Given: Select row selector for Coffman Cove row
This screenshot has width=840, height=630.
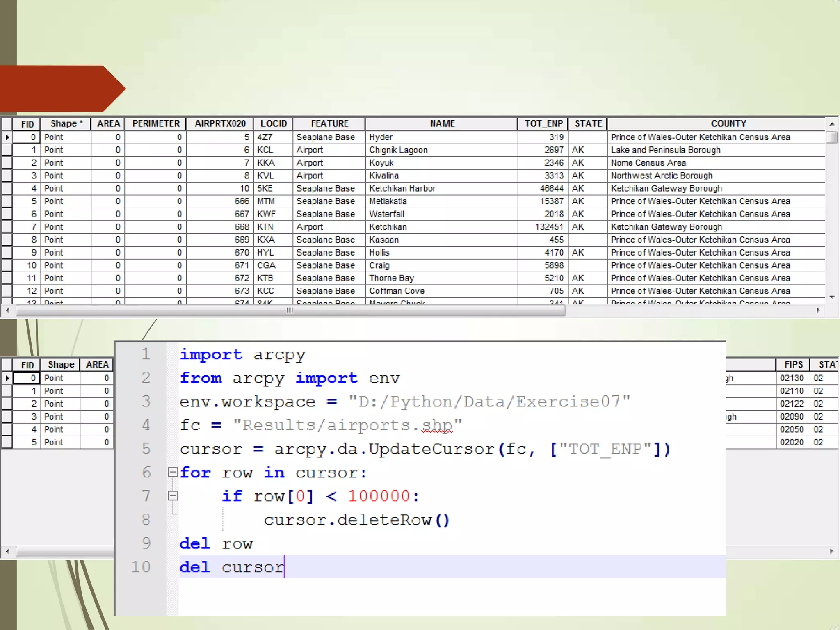Looking at the screenshot, I should pyautogui.click(x=7, y=291).
